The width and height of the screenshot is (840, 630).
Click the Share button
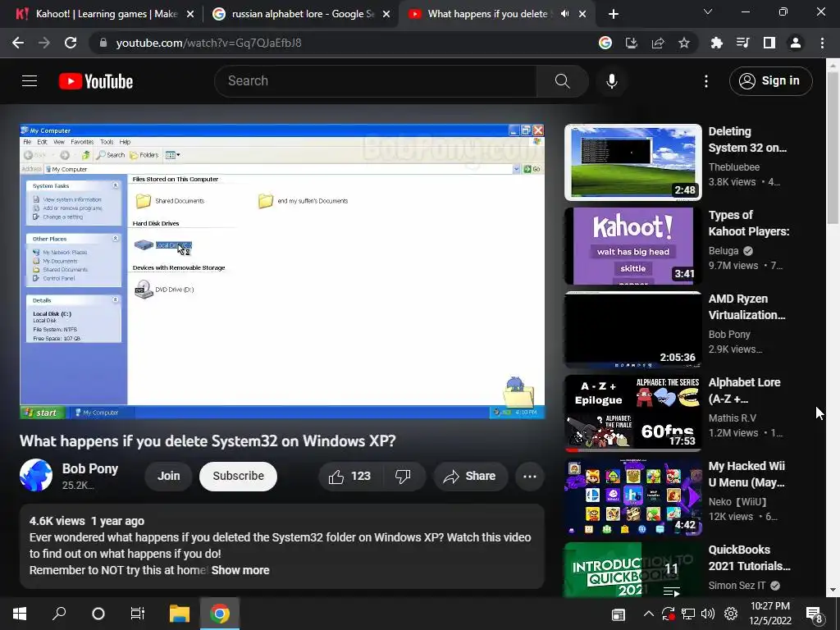tap(470, 477)
